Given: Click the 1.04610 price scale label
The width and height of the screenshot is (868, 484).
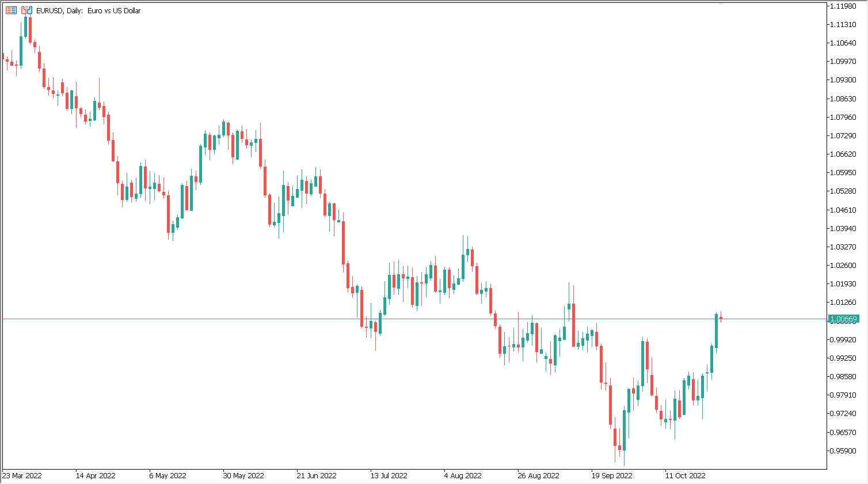Looking at the screenshot, I should [x=844, y=210].
